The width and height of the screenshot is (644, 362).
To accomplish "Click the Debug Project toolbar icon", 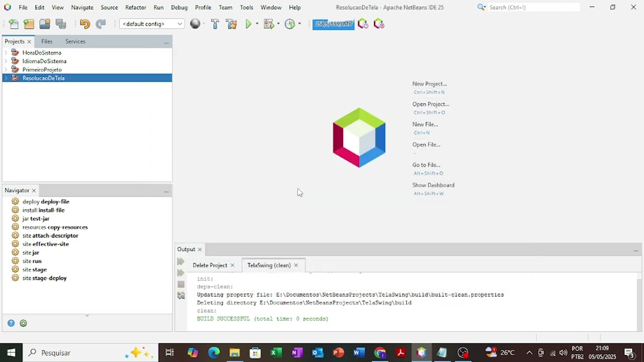I will coord(269,24).
